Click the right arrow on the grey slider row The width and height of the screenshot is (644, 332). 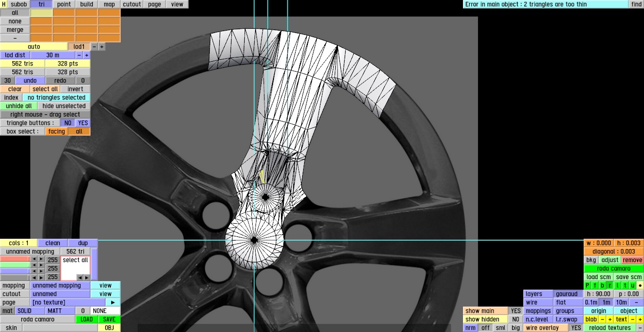click(x=41, y=277)
